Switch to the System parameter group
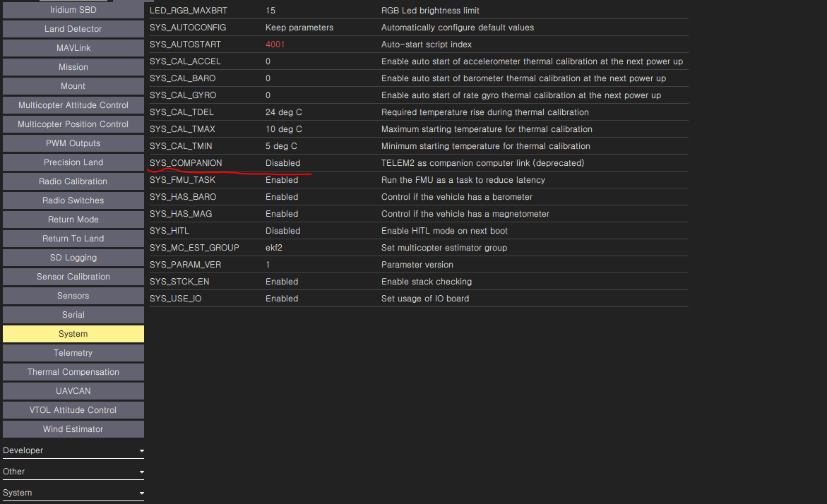 coord(73,333)
